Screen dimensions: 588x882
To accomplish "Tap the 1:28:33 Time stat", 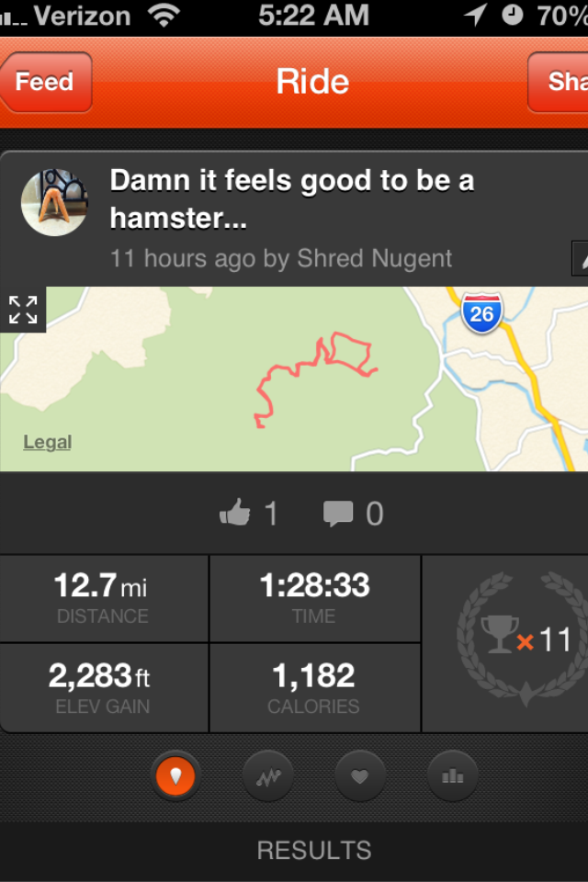I will (x=314, y=598).
